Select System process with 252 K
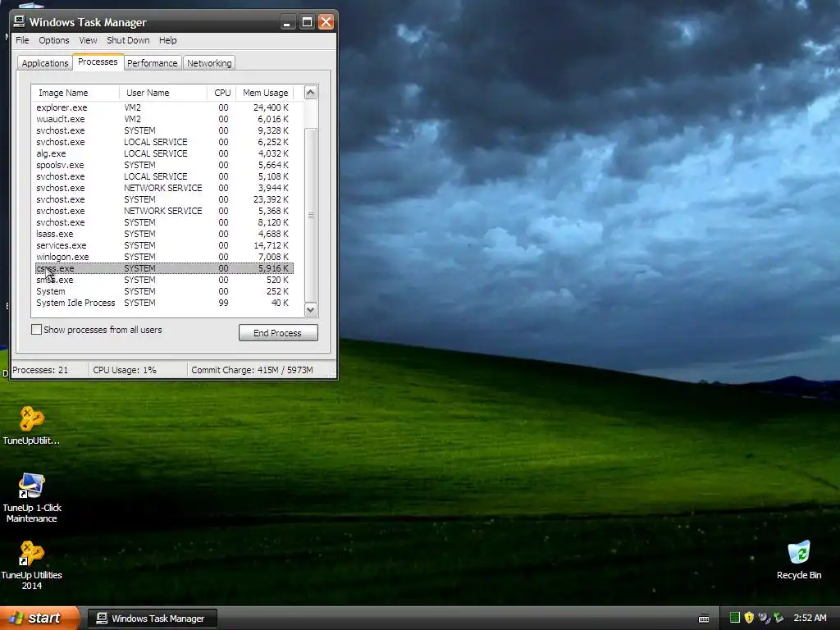840x630 pixels. 164,291
